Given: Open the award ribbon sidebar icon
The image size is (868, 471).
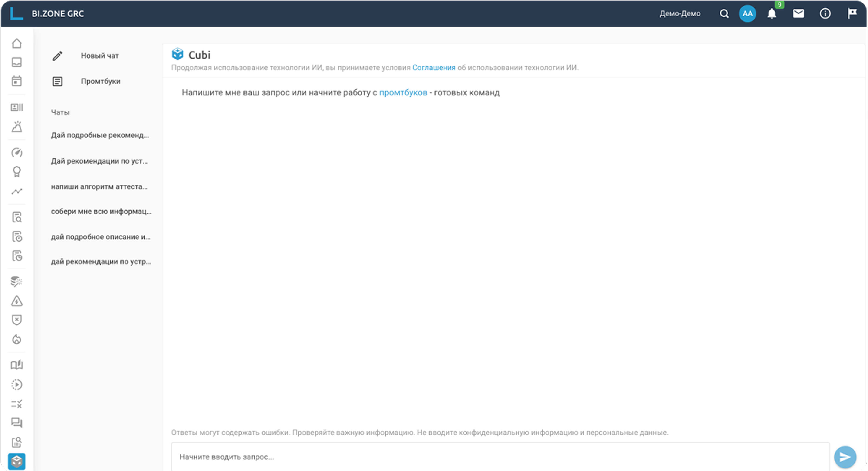Looking at the screenshot, I should pyautogui.click(x=16, y=172).
